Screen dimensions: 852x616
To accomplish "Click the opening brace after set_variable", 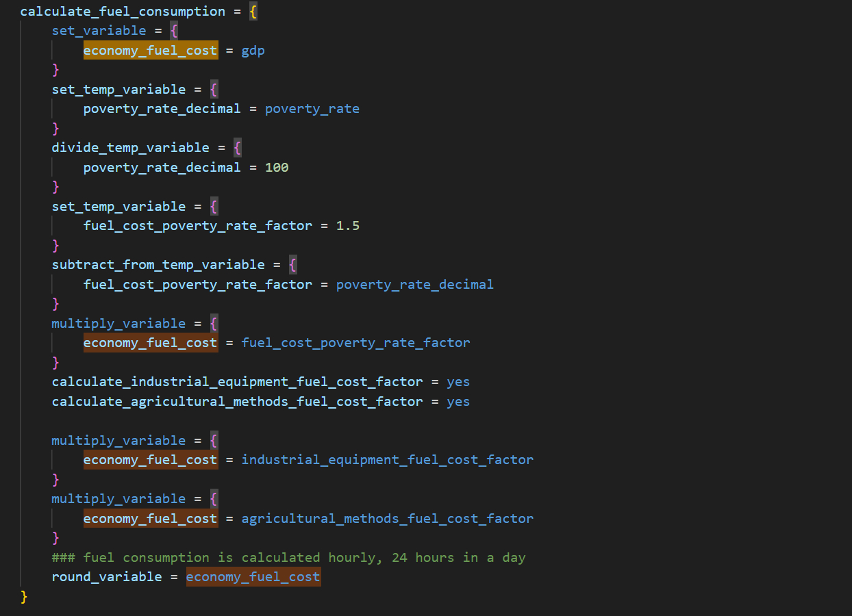I will 175,31.
